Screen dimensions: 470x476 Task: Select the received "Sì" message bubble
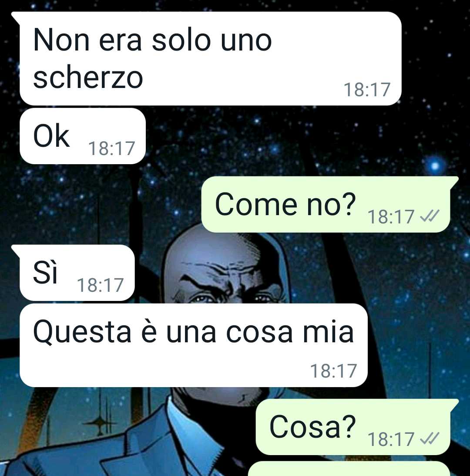tap(77, 273)
